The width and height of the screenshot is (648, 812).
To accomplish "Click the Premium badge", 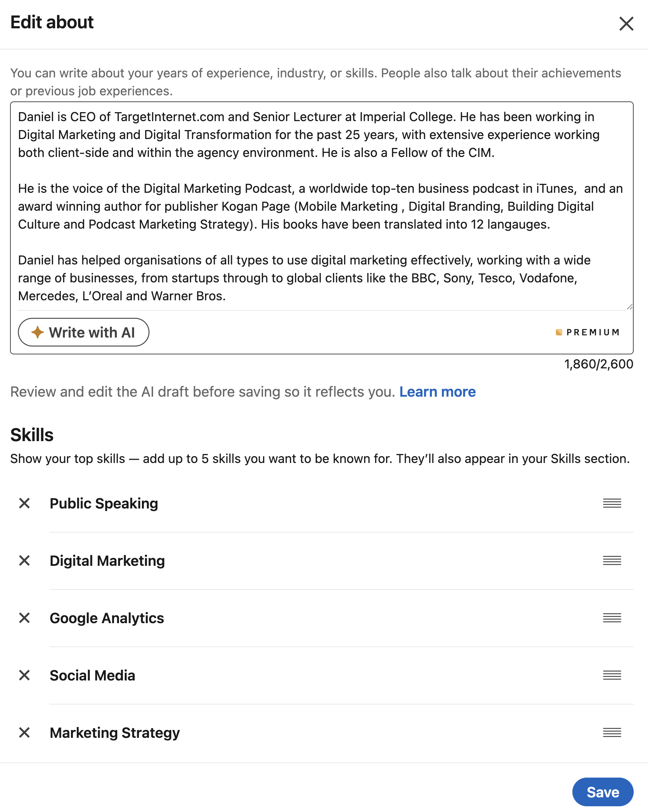I will [587, 332].
